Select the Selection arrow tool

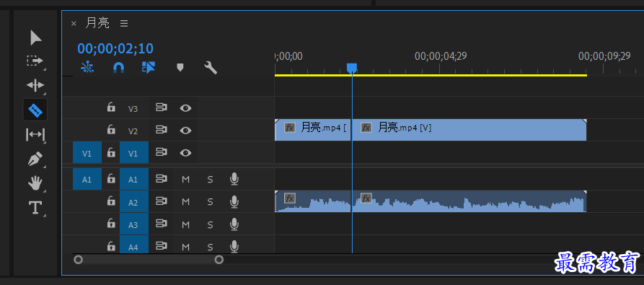tap(36, 38)
